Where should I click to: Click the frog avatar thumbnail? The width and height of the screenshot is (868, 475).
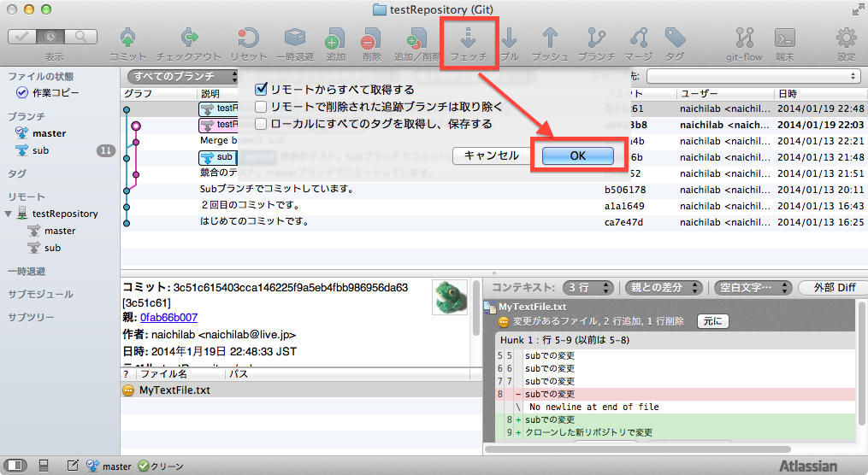coord(450,297)
